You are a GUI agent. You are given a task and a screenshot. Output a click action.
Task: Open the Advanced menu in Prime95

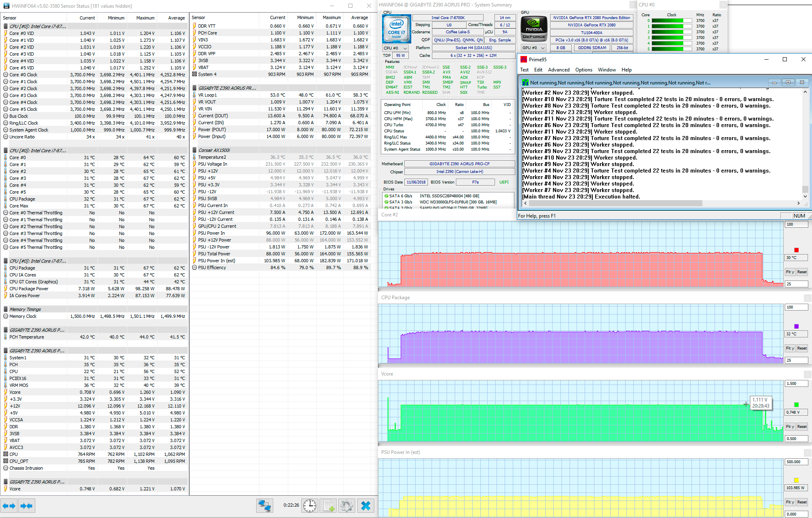(558, 70)
